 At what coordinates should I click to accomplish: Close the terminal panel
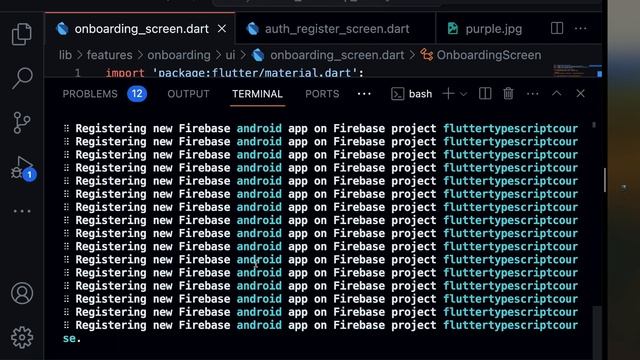coord(580,93)
